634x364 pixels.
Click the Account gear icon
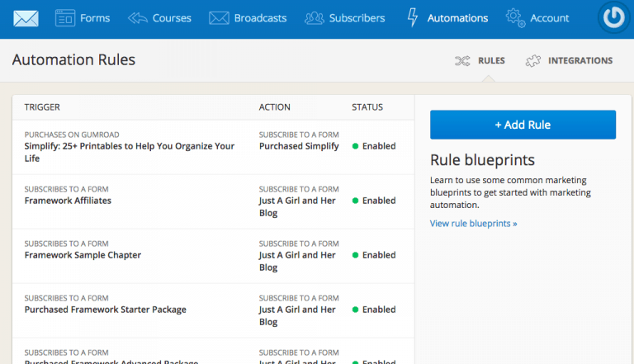(515, 18)
